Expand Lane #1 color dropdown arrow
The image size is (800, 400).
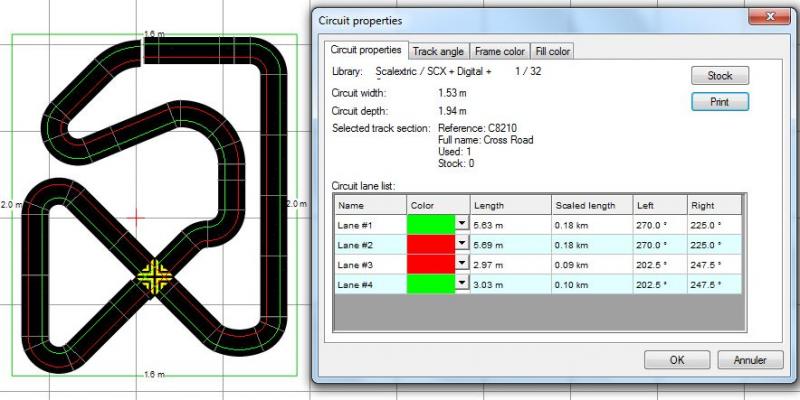tap(461, 224)
